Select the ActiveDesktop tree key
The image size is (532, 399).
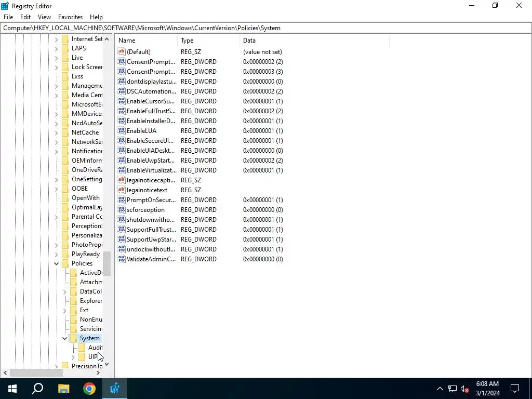91,272
